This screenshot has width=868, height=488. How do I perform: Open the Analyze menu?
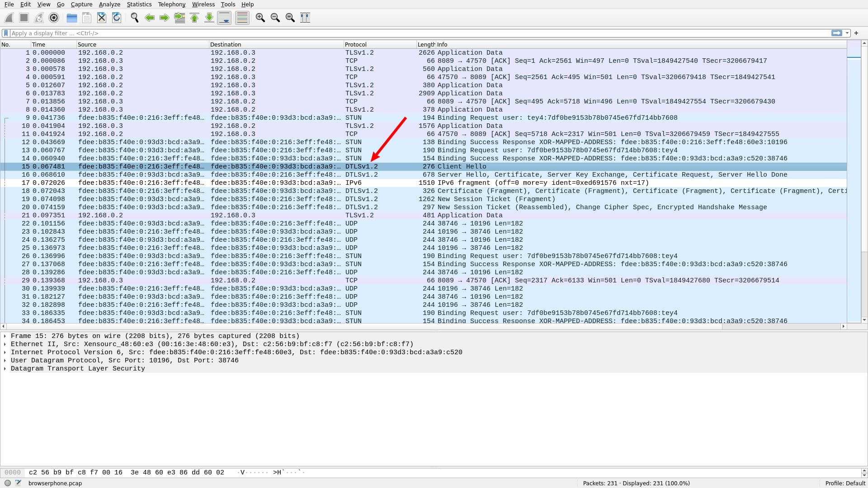click(x=109, y=4)
